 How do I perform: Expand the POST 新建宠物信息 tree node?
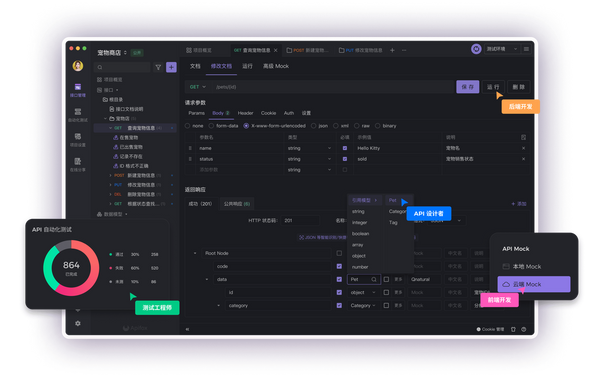coord(111,175)
